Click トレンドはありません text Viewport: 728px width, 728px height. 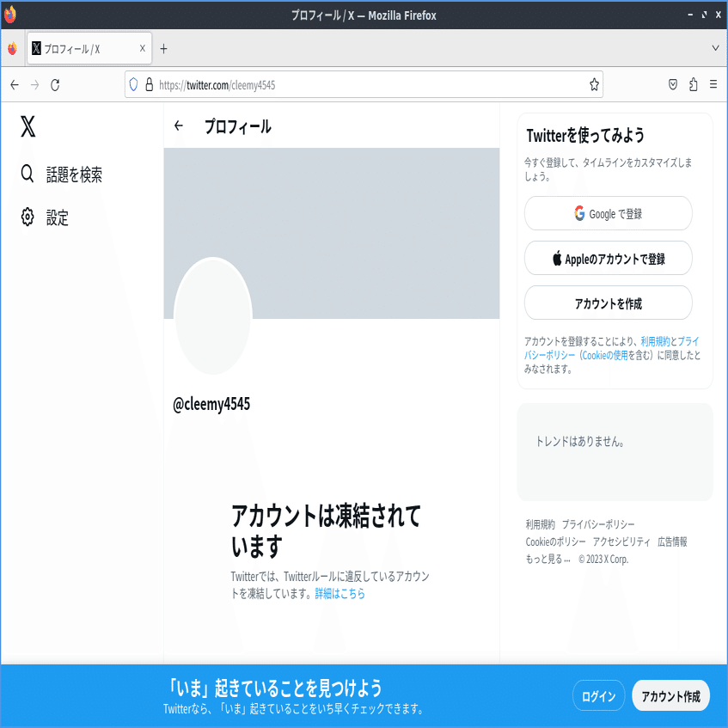click(580, 441)
